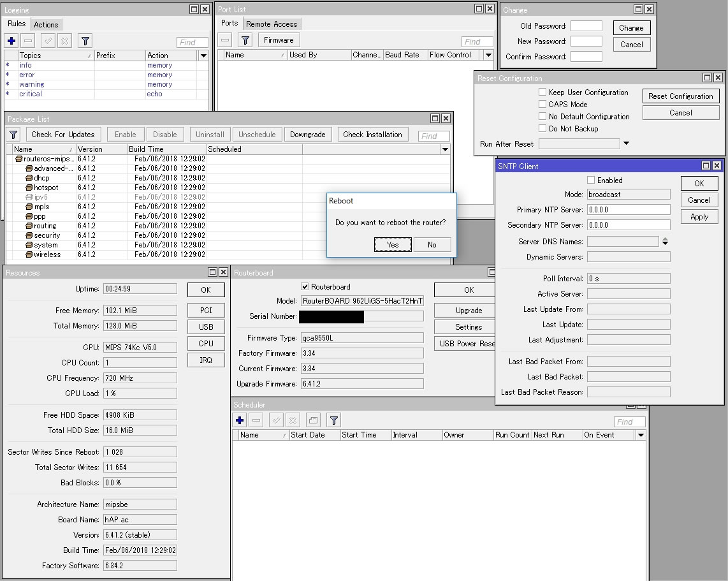
Task: Click the filter funnel icon in Package List
Action: 13,135
